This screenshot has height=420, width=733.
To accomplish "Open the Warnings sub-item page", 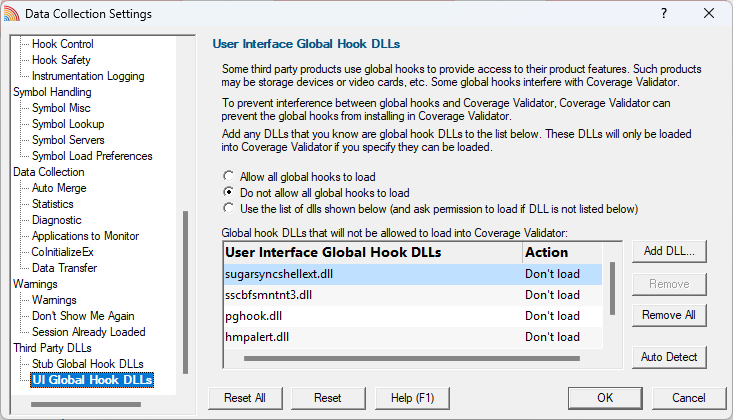I will pyautogui.click(x=54, y=300).
